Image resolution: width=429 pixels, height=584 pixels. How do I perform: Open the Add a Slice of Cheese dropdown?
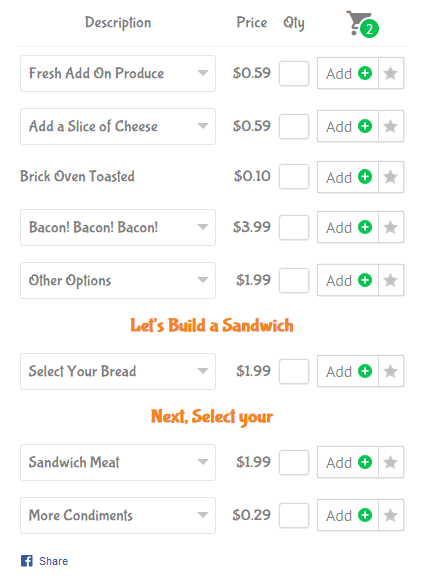pos(118,126)
